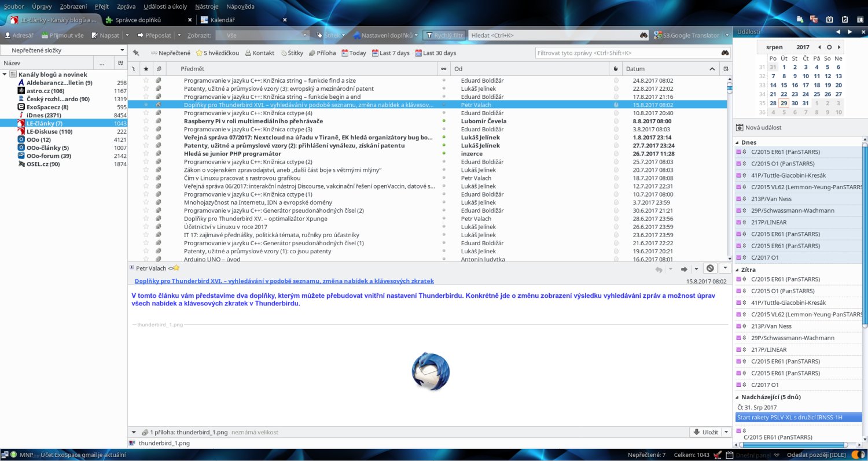Go to today in mini calendar
The image size is (868, 461).
[x=829, y=47]
